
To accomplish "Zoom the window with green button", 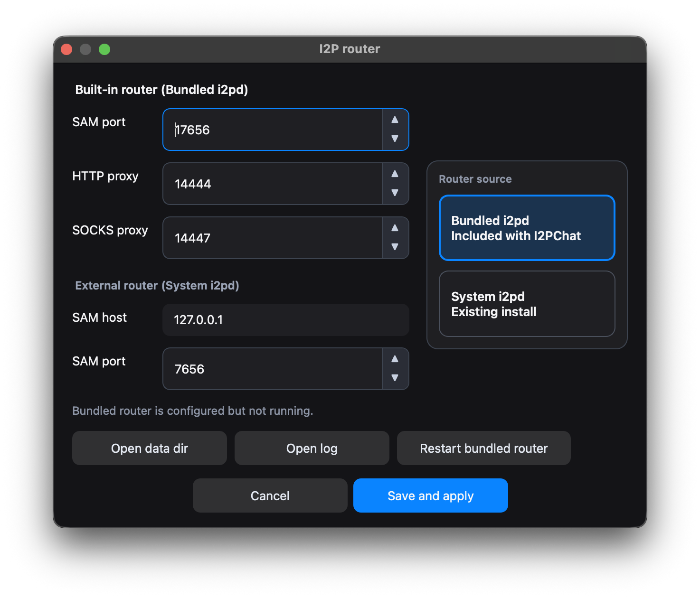I will [x=104, y=49].
